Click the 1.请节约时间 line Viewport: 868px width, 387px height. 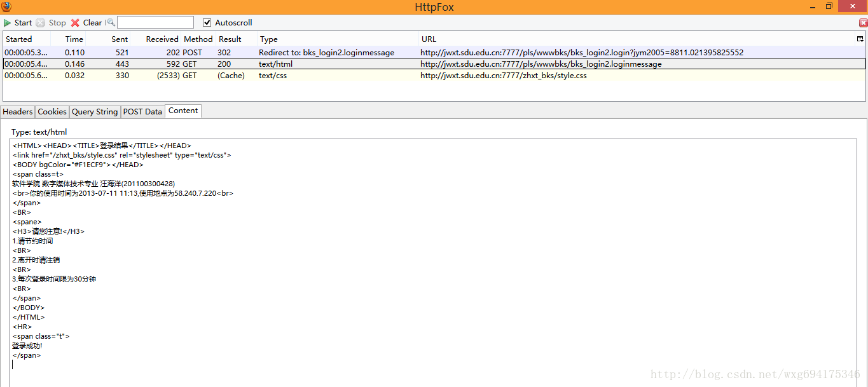tap(32, 241)
